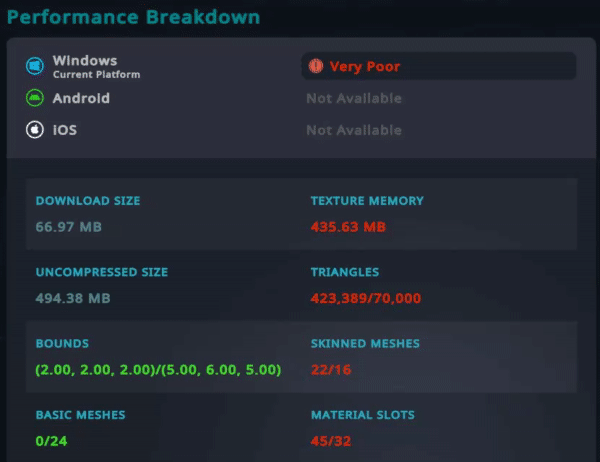Click the Triangles count 423,389/70,000

[366, 298]
